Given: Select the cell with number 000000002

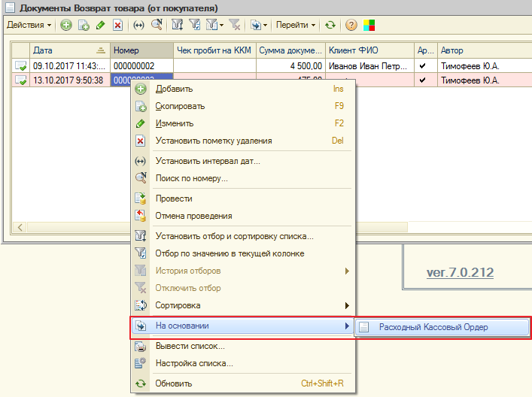Looking at the screenshot, I should click(x=141, y=65).
